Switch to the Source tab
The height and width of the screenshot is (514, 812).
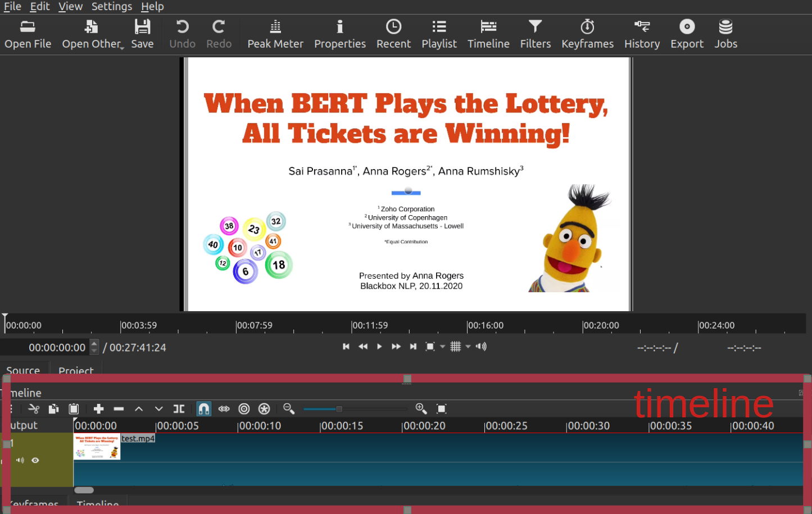[23, 370]
